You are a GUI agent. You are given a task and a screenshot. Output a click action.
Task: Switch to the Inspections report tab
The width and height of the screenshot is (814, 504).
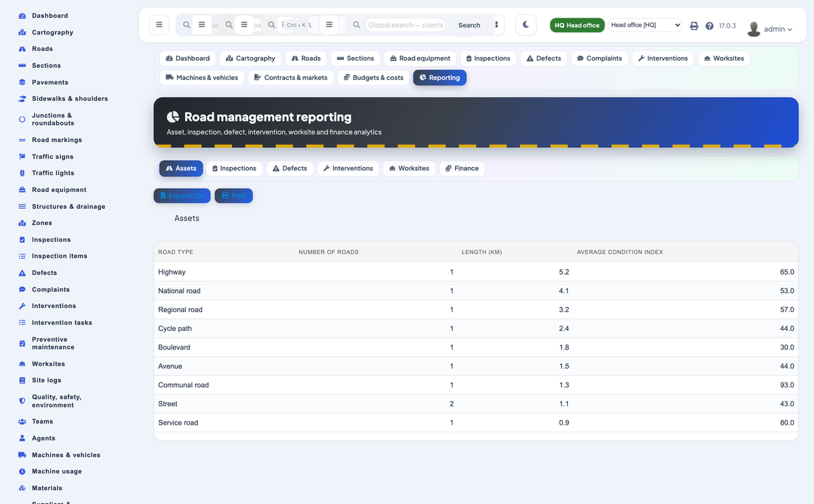click(234, 168)
